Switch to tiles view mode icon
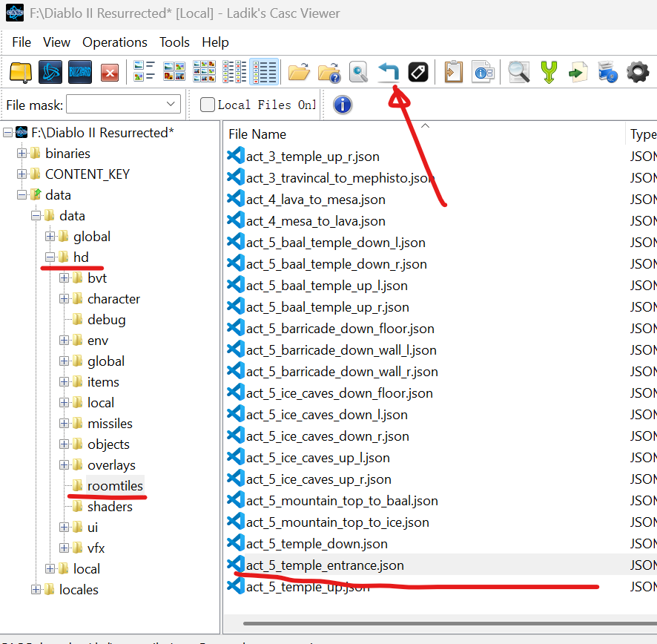 pyautogui.click(x=144, y=71)
